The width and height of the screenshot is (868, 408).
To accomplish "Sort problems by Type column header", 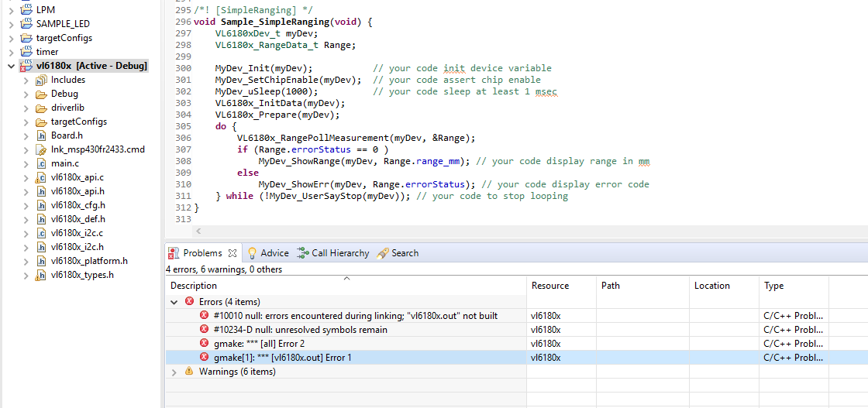I will pyautogui.click(x=794, y=286).
